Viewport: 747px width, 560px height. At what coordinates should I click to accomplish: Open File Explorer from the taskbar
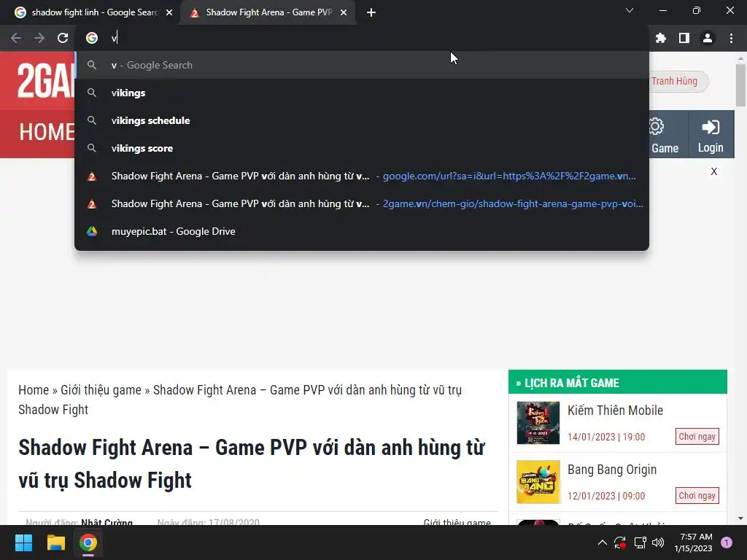coord(55,542)
